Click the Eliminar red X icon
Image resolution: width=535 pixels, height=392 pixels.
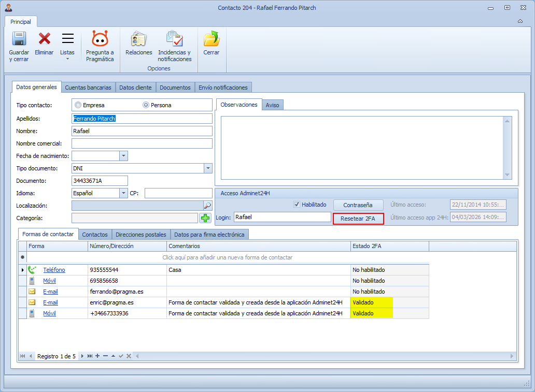pos(44,39)
